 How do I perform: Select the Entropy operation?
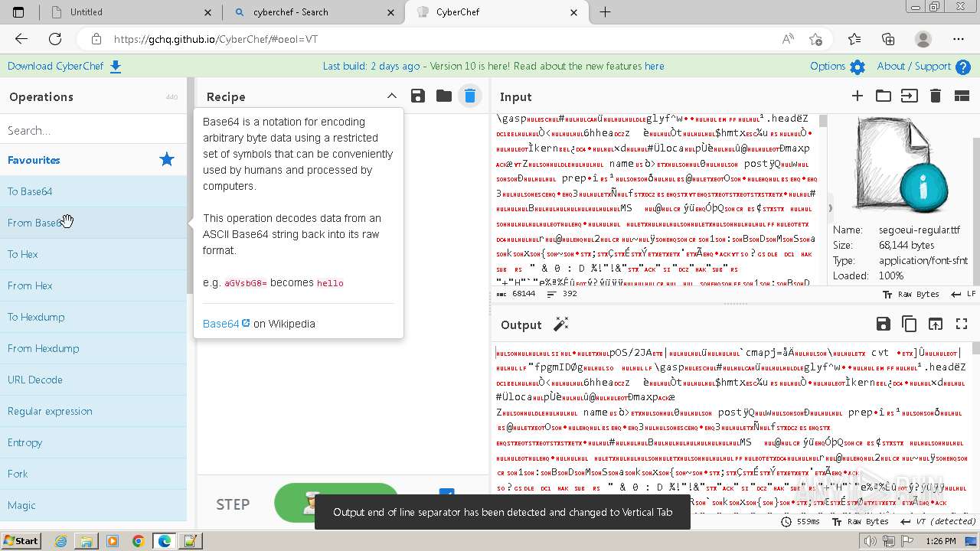point(93,442)
